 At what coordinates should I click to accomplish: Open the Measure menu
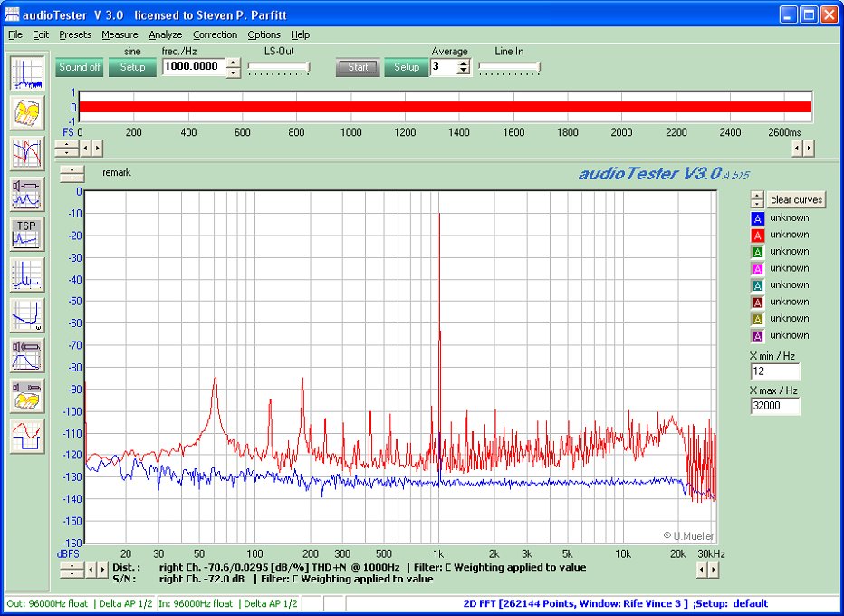click(x=120, y=34)
